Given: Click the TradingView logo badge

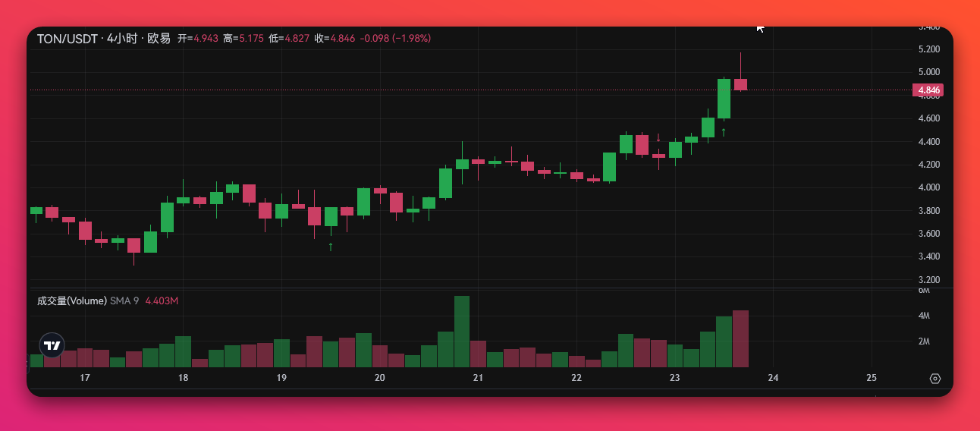Looking at the screenshot, I should 52,345.
